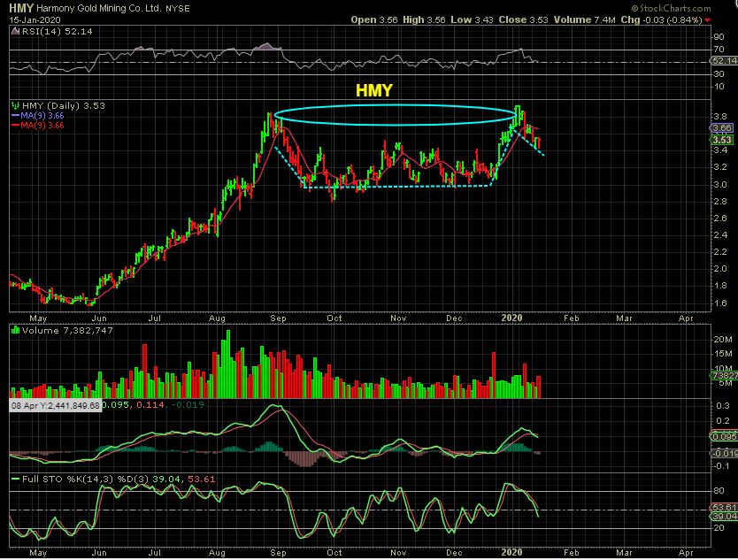Click the 3.66 price tag on right axis
Viewport: 738px width, 560px height.
pyautogui.click(x=721, y=128)
